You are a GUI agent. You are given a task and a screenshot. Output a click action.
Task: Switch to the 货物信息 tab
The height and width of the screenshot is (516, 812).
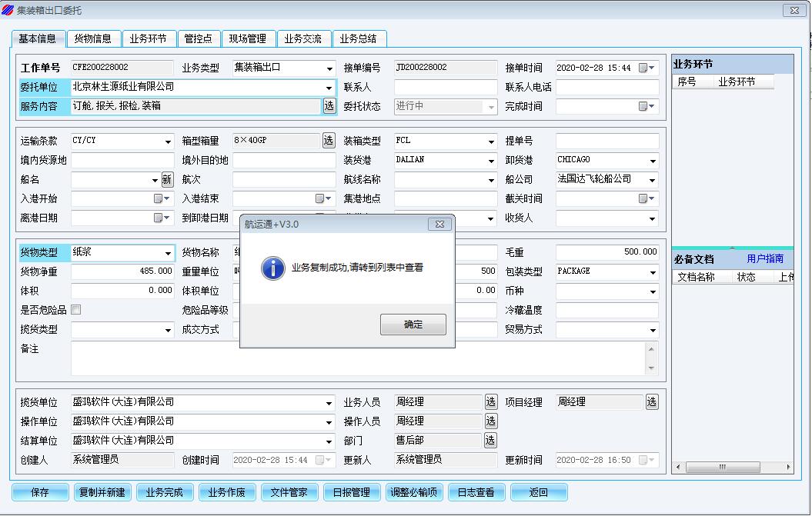coord(92,38)
